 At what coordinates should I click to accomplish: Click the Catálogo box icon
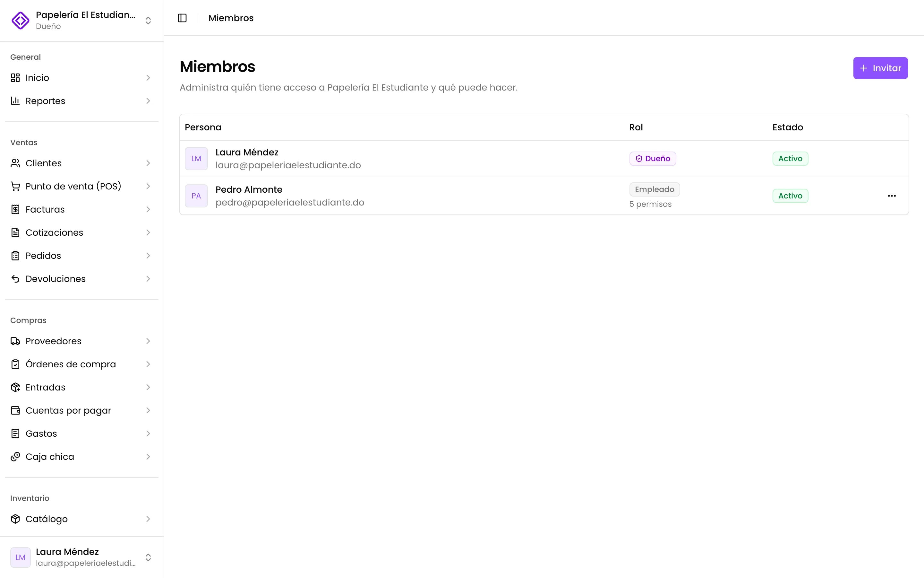tap(15, 519)
